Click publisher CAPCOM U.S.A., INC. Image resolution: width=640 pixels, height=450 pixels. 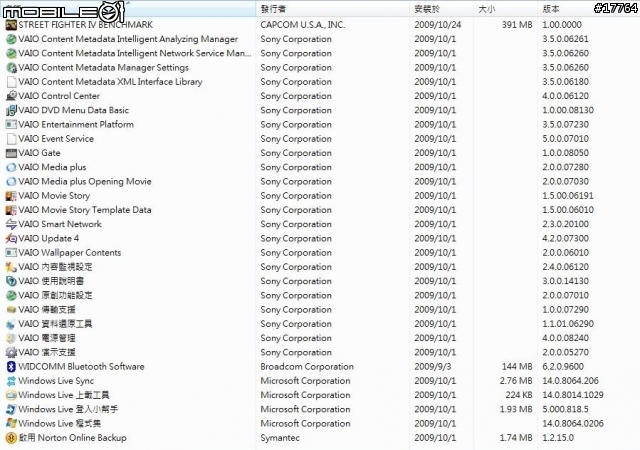[x=303, y=25]
